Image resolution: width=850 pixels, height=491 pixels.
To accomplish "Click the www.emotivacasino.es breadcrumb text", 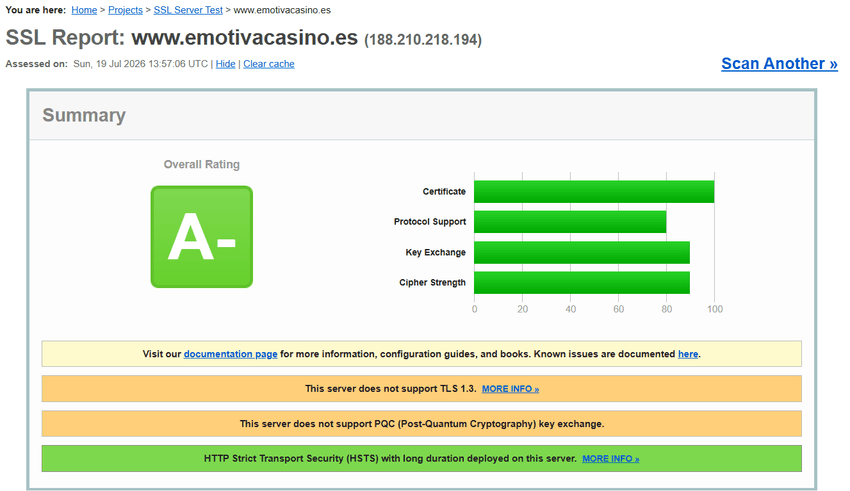I will tap(282, 10).
